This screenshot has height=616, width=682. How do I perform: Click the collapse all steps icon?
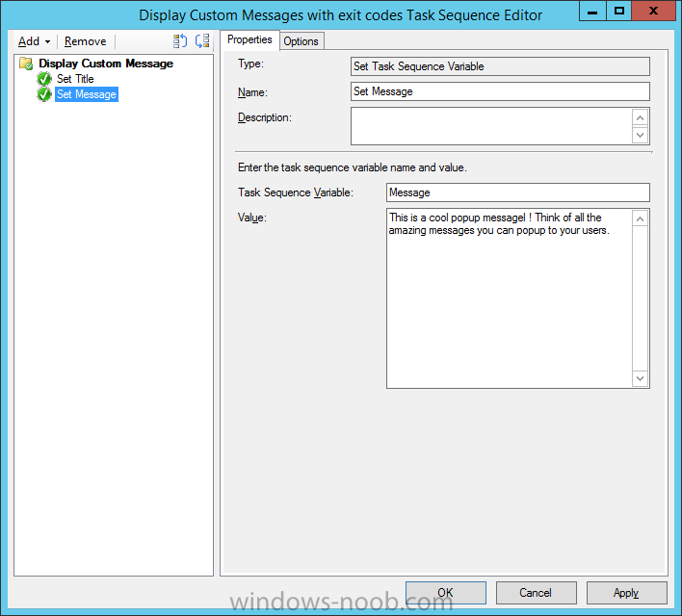click(x=202, y=41)
